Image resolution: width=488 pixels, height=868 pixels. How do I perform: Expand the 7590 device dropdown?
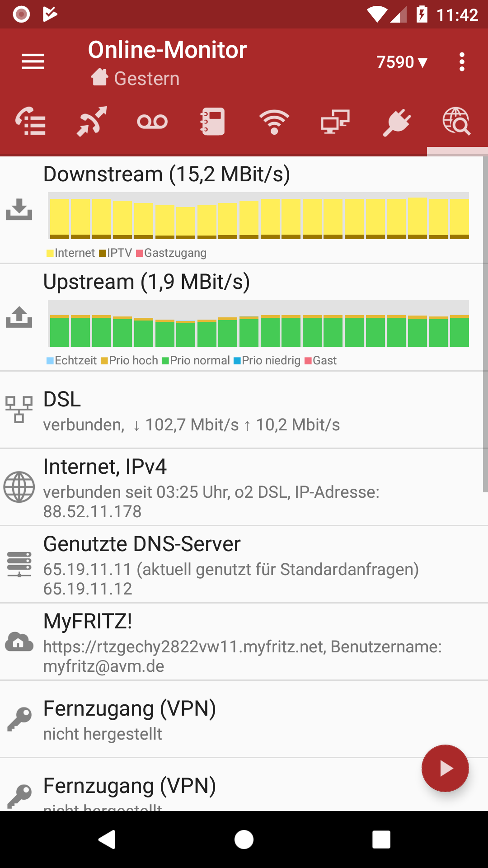click(402, 62)
